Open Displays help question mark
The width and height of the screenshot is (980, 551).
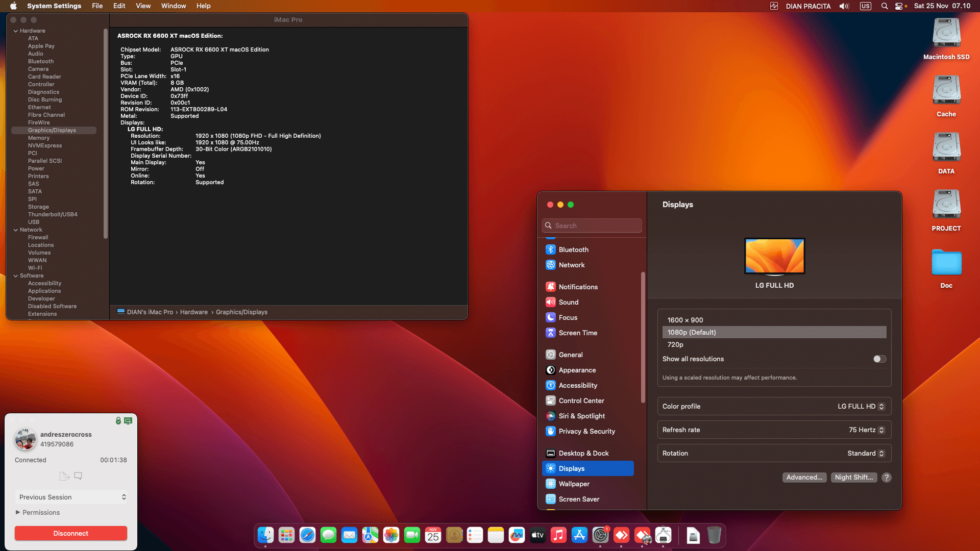(x=887, y=478)
